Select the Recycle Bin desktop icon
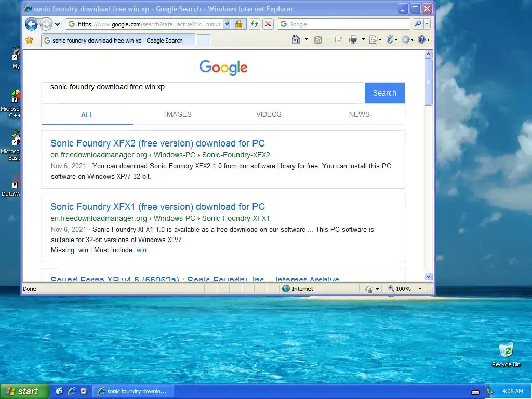Image resolution: width=532 pixels, height=399 pixels. pyautogui.click(x=506, y=355)
